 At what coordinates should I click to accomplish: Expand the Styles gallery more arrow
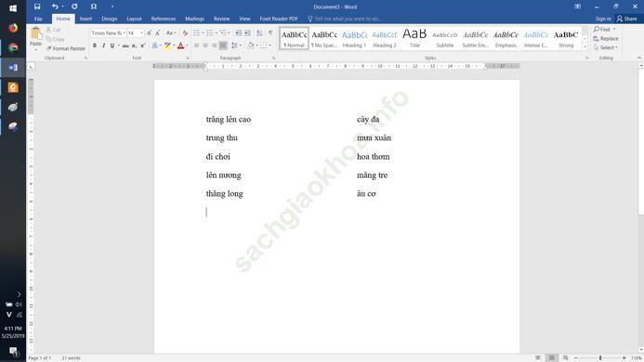point(585,46)
